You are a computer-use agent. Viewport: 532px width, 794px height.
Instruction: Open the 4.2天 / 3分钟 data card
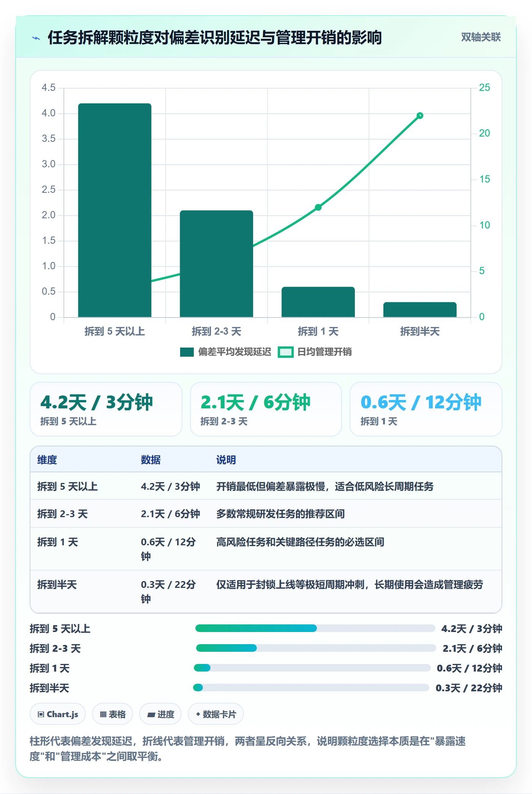tap(106, 409)
